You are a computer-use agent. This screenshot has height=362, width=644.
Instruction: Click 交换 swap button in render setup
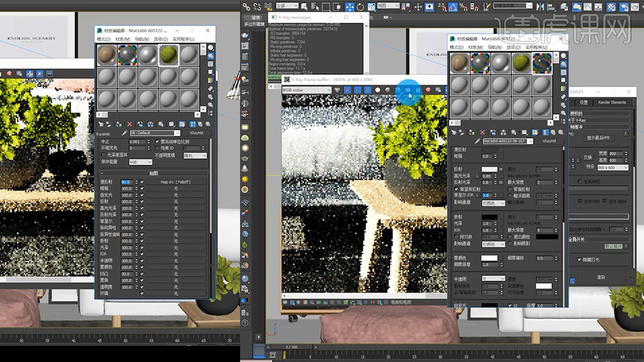(588, 158)
